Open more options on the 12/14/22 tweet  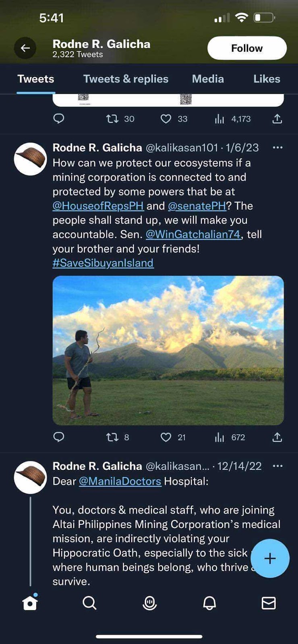click(x=277, y=466)
